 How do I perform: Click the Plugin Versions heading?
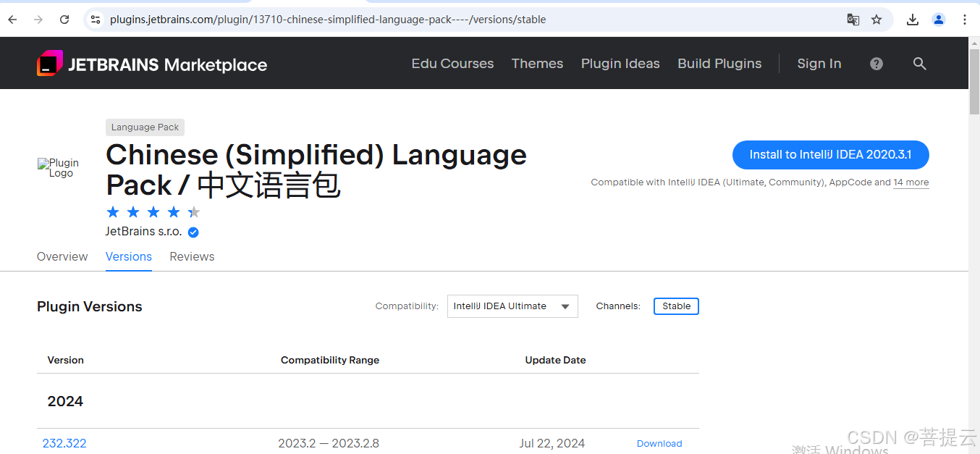pyautogui.click(x=90, y=306)
